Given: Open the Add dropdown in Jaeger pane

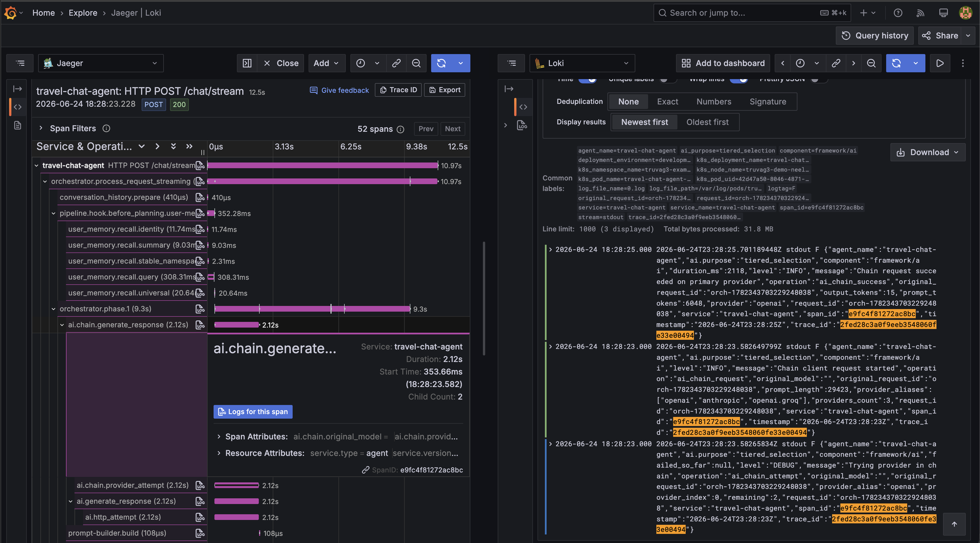Looking at the screenshot, I should [326, 63].
